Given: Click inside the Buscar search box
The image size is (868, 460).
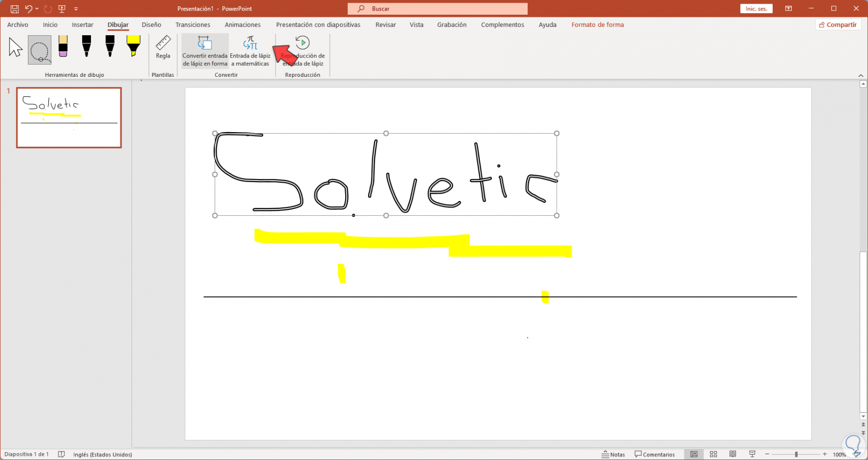Looking at the screenshot, I should pyautogui.click(x=437, y=9).
